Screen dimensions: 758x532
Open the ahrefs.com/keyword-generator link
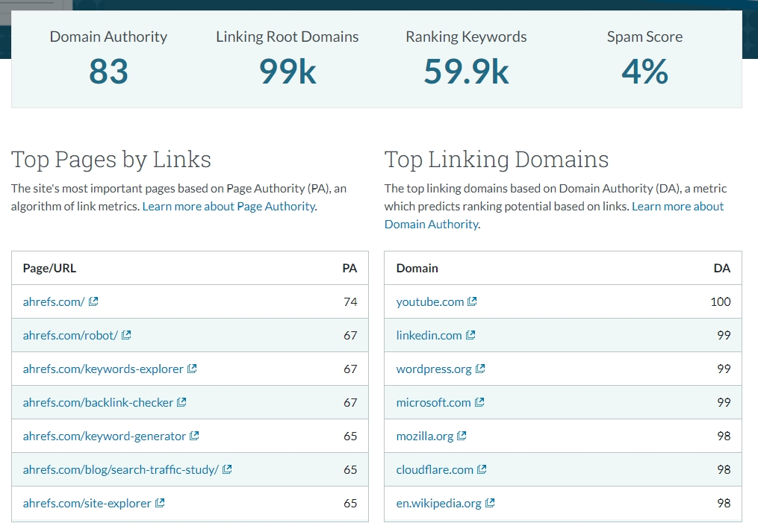[x=104, y=436]
